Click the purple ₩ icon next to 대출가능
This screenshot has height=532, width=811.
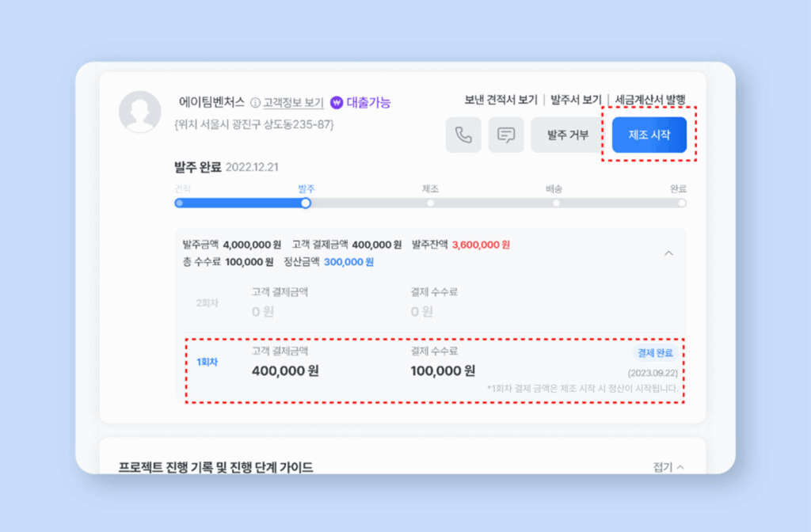(x=337, y=102)
